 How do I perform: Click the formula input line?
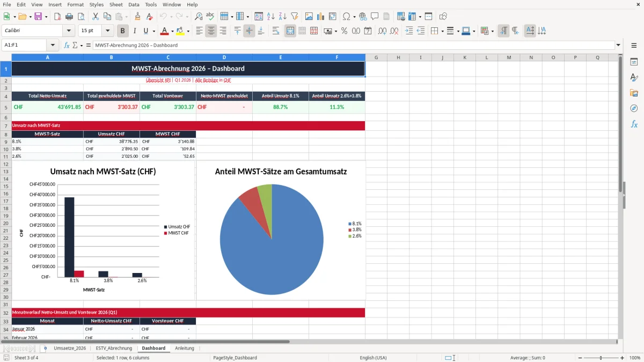click(353, 45)
